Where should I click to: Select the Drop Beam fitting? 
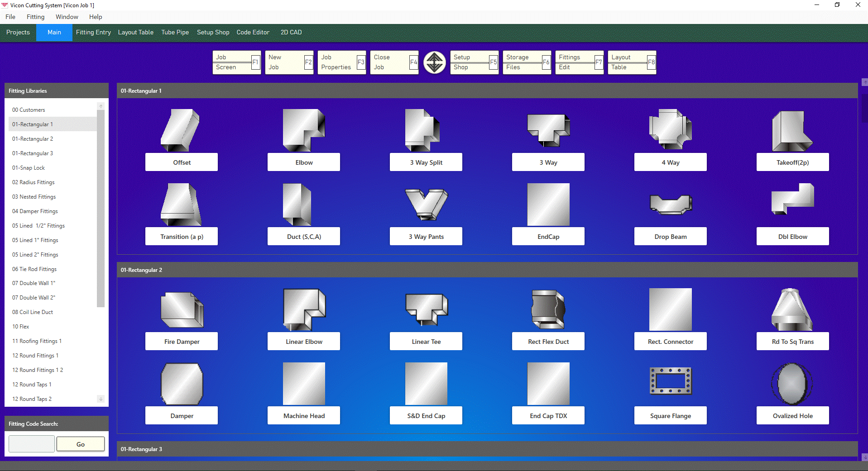pos(670,205)
